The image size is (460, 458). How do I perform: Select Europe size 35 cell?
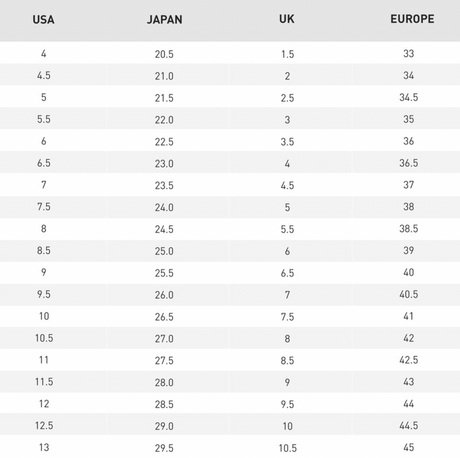(409, 119)
